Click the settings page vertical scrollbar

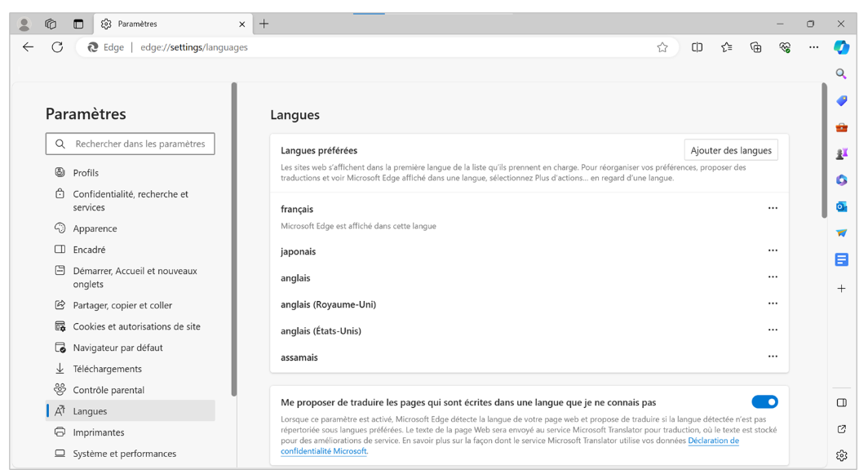click(824, 150)
